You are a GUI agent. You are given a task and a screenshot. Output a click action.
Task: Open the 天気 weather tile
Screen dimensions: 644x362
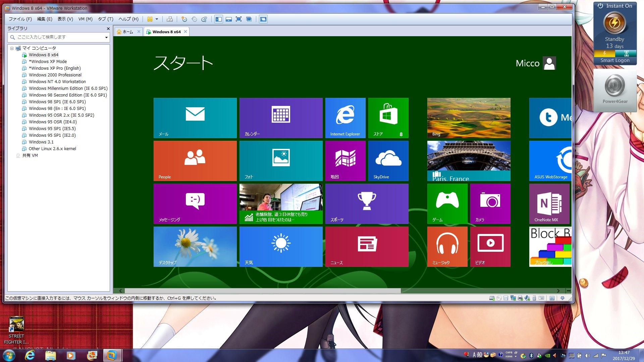[281, 247]
